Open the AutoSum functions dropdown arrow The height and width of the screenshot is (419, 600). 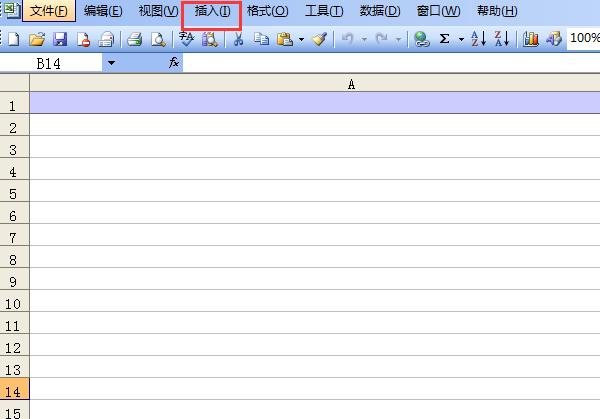(x=460, y=39)
